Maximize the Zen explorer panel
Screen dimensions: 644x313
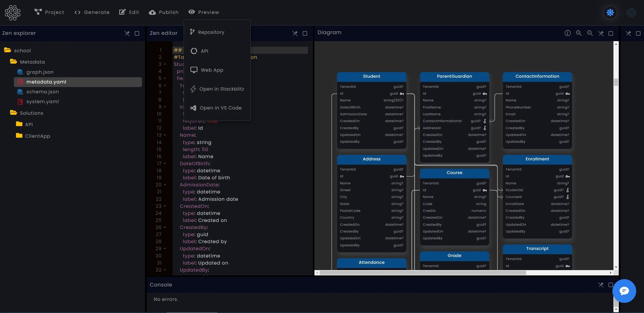(137, 33)
